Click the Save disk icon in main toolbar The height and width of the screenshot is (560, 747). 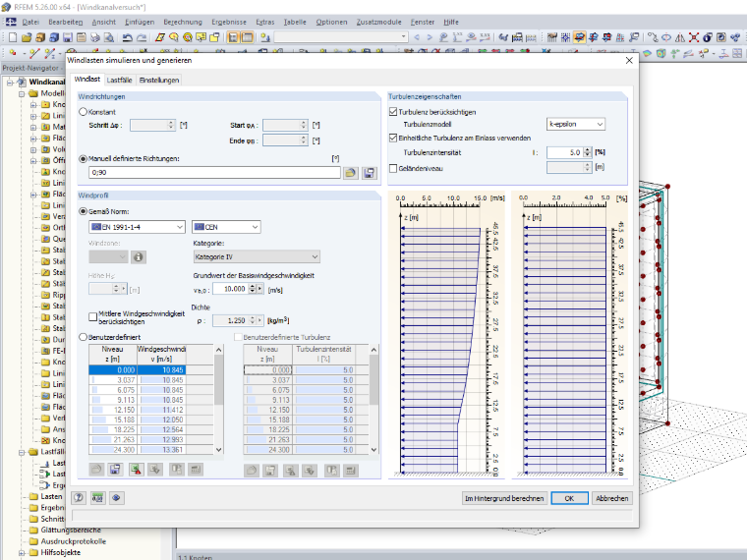pyautogui.click(x=68, y=37)
